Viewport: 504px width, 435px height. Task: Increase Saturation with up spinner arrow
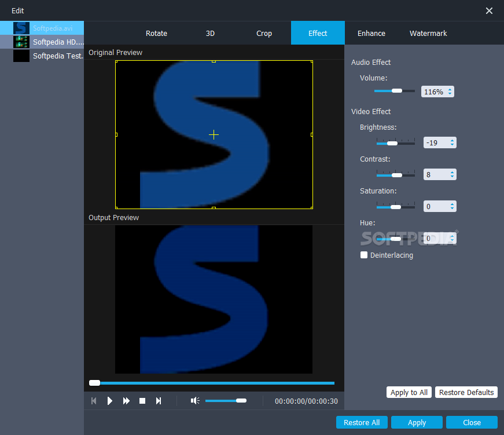pos(452,204)
